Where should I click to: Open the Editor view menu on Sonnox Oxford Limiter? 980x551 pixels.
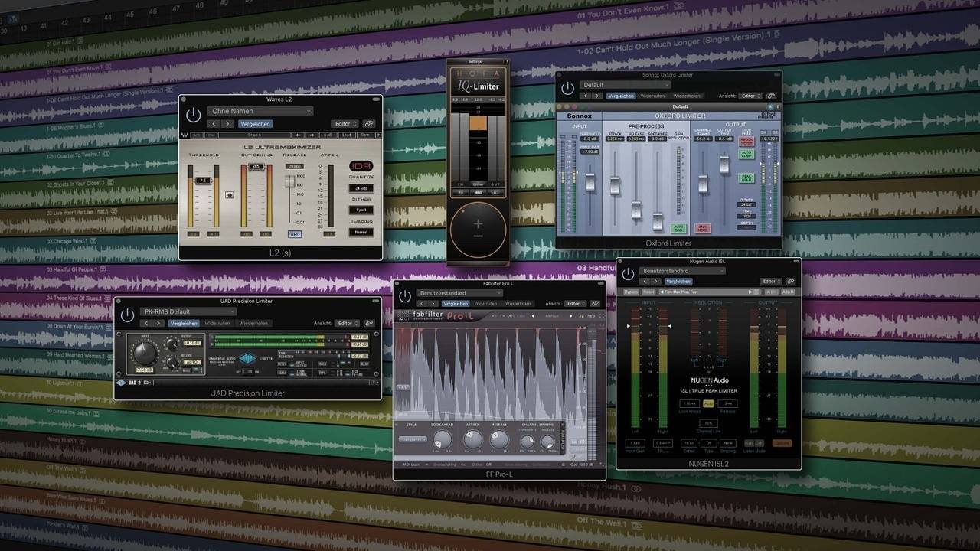750,96
